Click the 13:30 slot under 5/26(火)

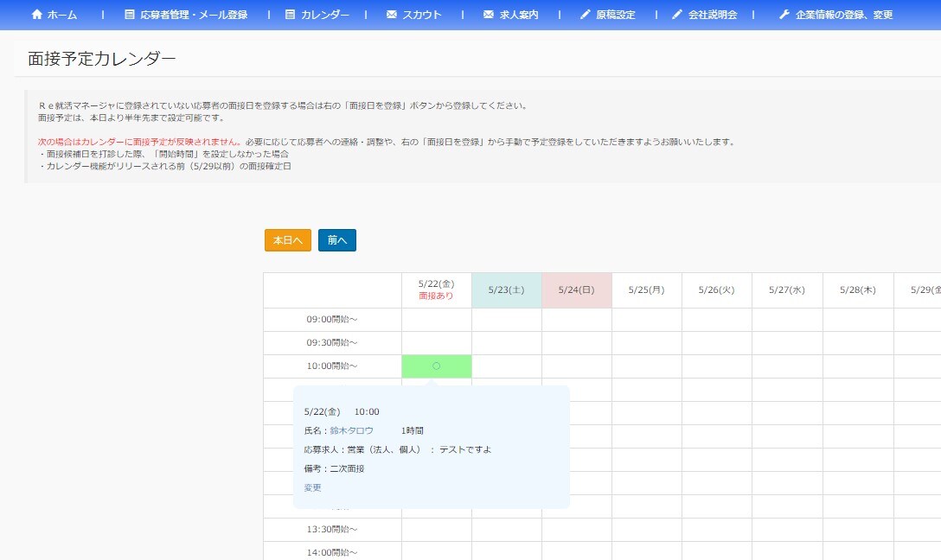(717, 530)
